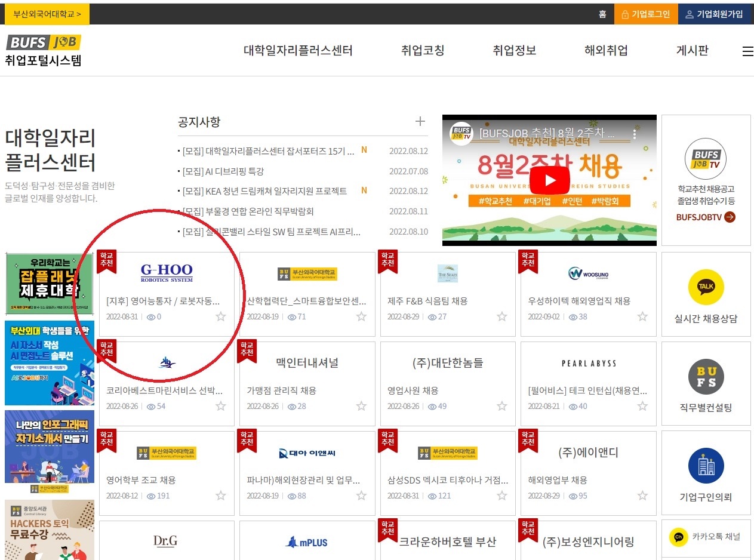Click the BUFS job-specific consulting icon

[706, 377]
